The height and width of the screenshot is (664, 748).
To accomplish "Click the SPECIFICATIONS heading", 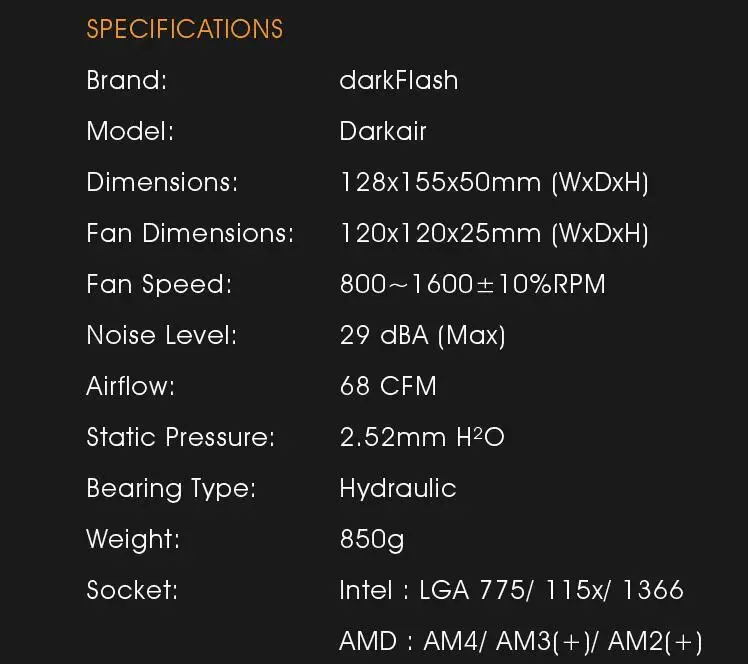I will click(x=185, y=29).
